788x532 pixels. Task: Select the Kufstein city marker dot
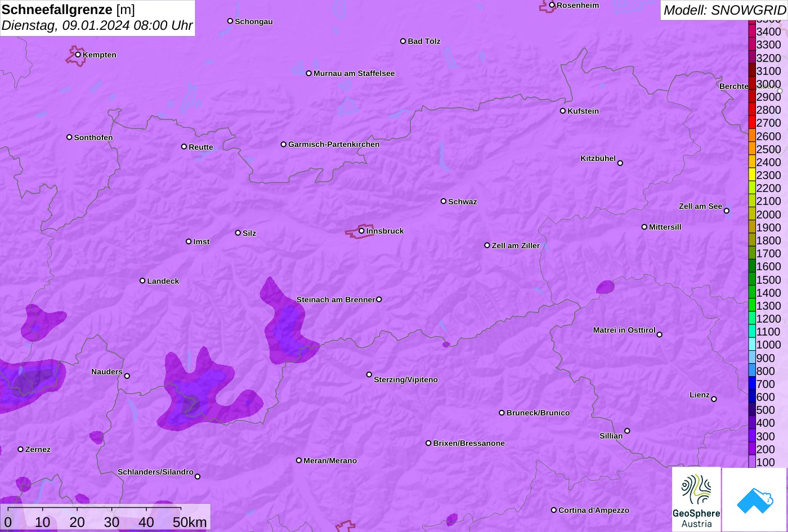pyautogui.click(x=563, y=111)
